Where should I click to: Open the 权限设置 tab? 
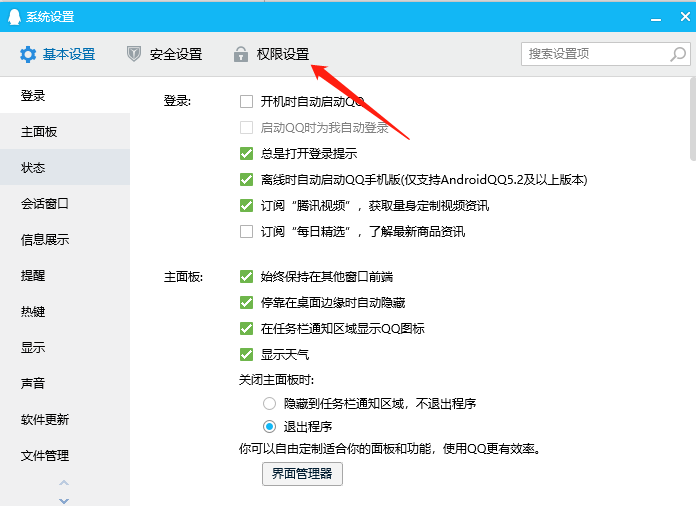272,54
